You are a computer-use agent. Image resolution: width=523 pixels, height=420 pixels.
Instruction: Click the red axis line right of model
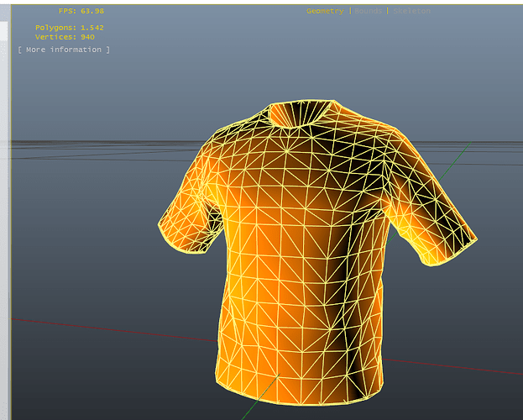(452, 366)
